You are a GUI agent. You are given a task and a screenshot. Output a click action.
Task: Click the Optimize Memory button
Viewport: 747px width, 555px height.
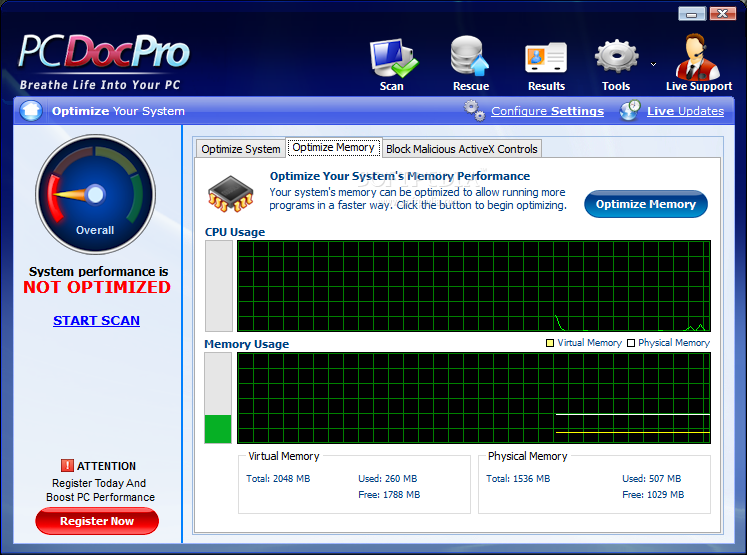click(646, 204)
